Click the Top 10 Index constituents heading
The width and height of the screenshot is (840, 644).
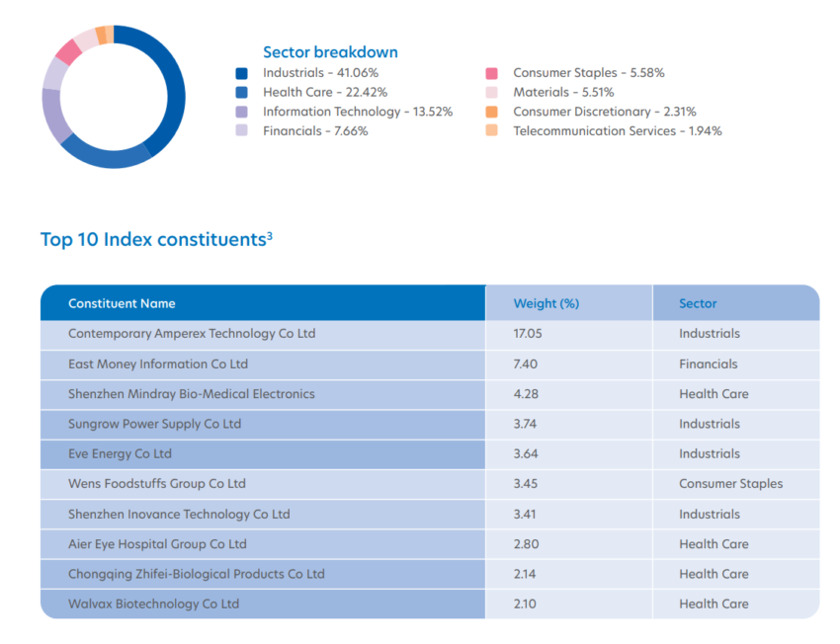click(156, 239)
